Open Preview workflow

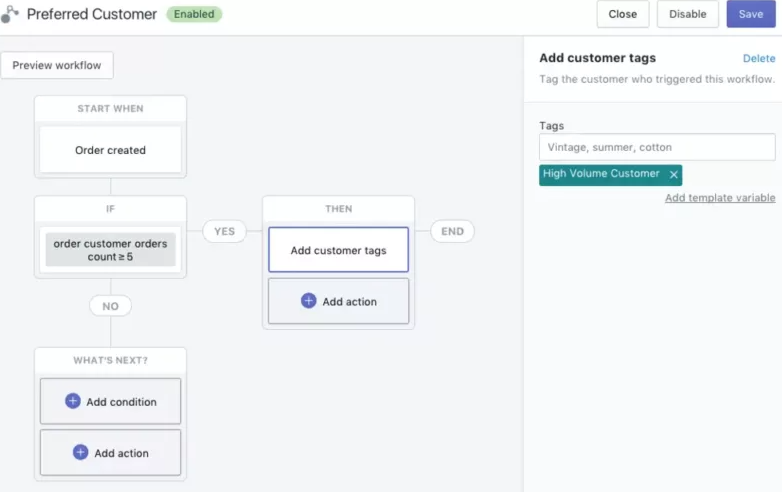57,65
